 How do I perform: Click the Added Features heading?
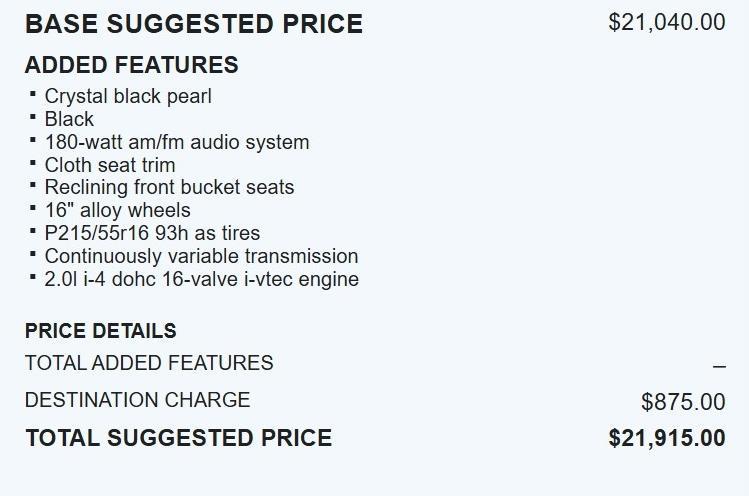[131, 65]
